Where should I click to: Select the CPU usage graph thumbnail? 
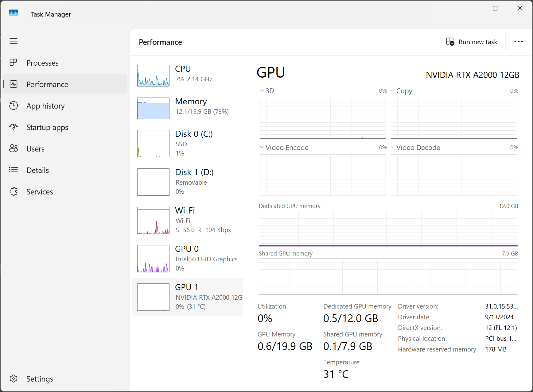tap(153, 75)
